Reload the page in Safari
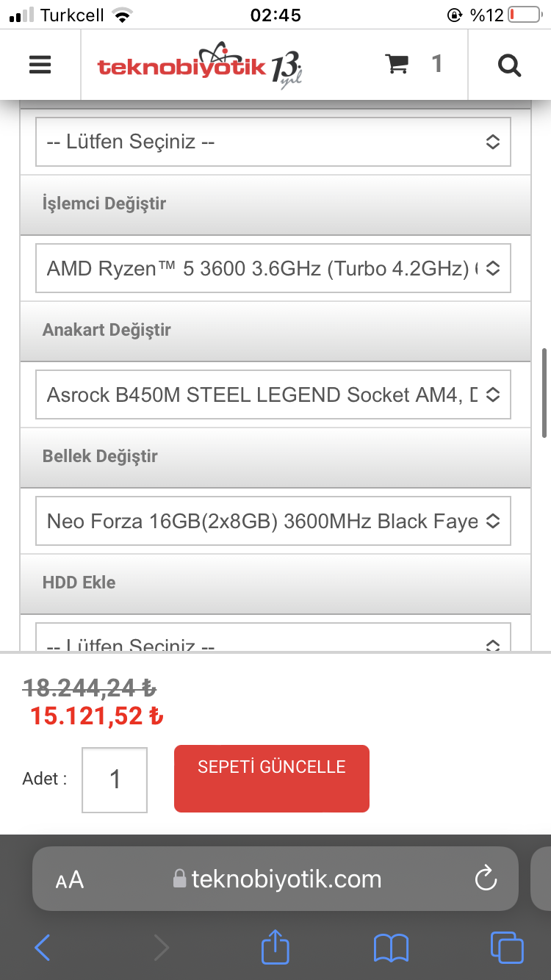The height and width of the screenshot is (980, 551). (x=486, y=879)
